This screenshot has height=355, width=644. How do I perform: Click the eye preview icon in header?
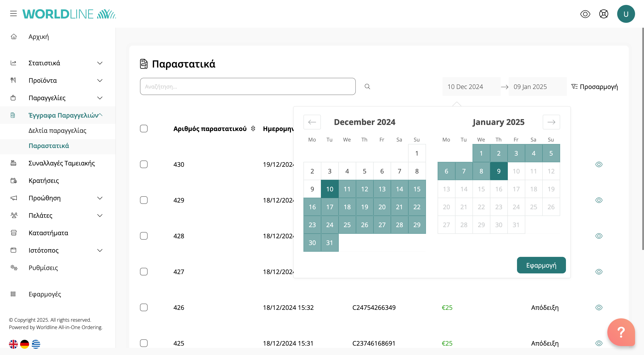585,14
